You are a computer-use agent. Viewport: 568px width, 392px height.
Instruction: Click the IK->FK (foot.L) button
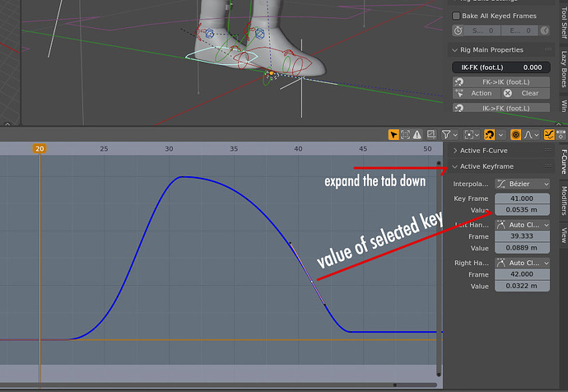pyautogui.click(x=501, y=108)
